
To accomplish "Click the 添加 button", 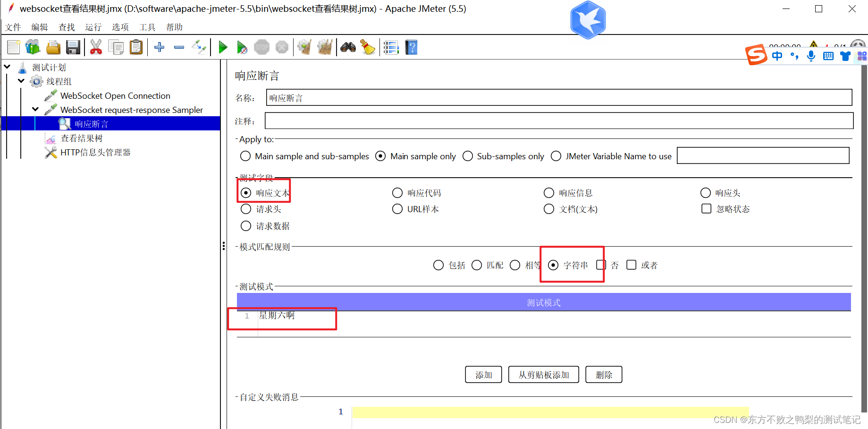I will pos(483,375).
